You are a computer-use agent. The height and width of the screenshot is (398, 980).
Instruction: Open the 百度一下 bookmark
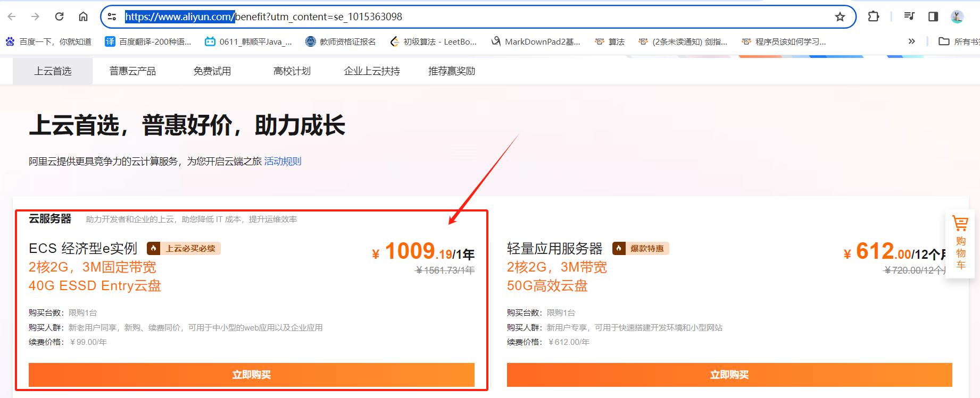click(x=48, y=41)
